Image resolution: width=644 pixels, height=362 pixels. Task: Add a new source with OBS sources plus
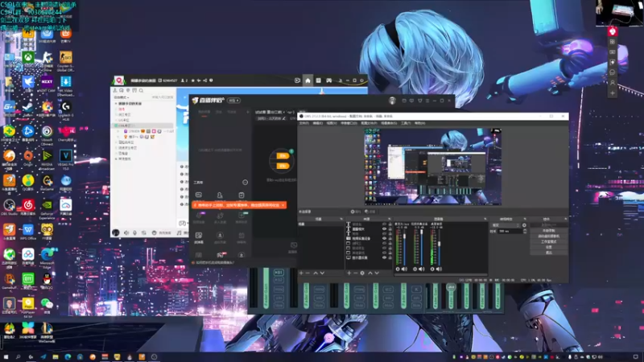[349, 273]
